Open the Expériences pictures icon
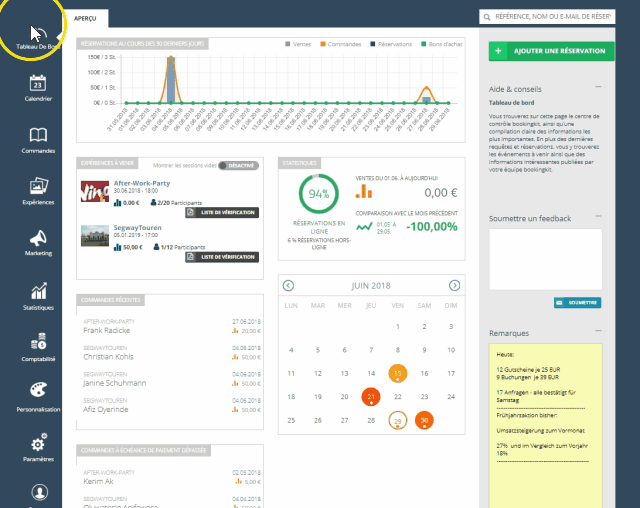Viewport: 640px width, 508px height. (x=39, y=186)
